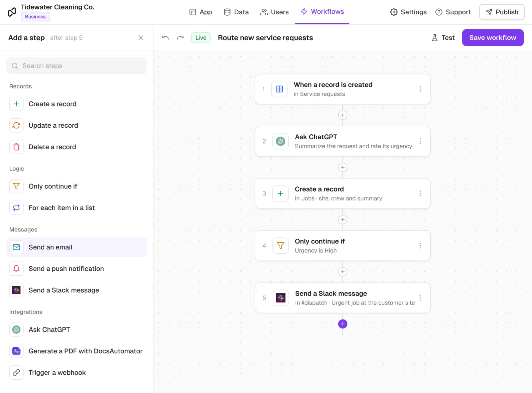This screenshot has width=532, height=393.
Task: Add a For each item in a list step
Action: point(76,208)
